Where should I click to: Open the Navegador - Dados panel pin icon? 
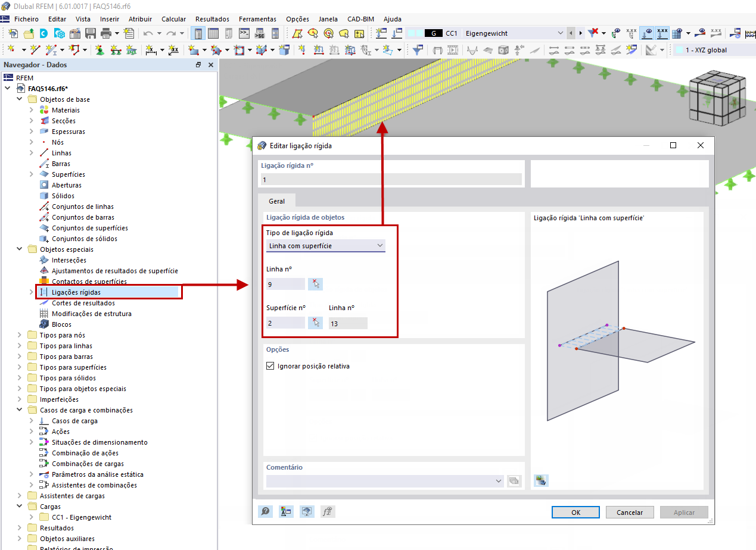click(x=198, y=65)
